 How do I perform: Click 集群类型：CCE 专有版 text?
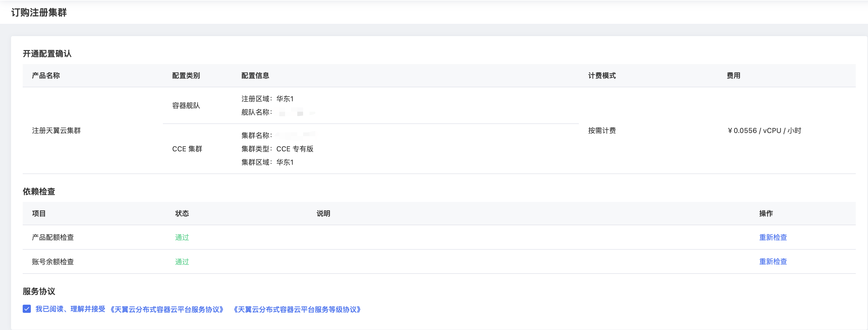277,149
